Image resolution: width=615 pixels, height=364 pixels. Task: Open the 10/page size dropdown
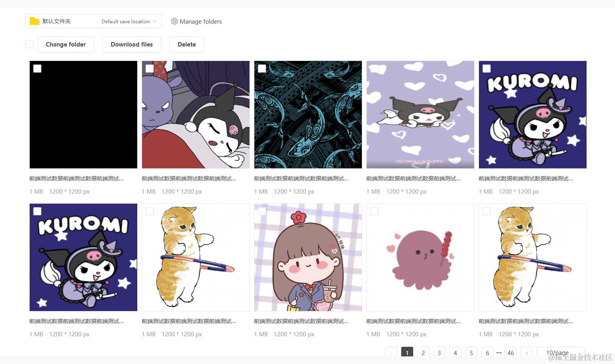[x=561, y=352]
